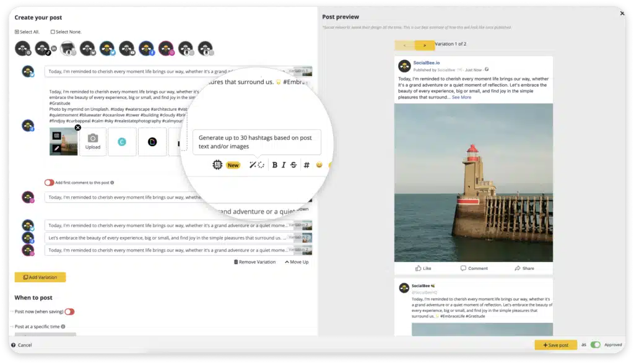Click the small LinkedIn badge in profile row
Image resolution: width=634 pixels, height=364 pixels.
pyautogui.click(x=54, y=48)
